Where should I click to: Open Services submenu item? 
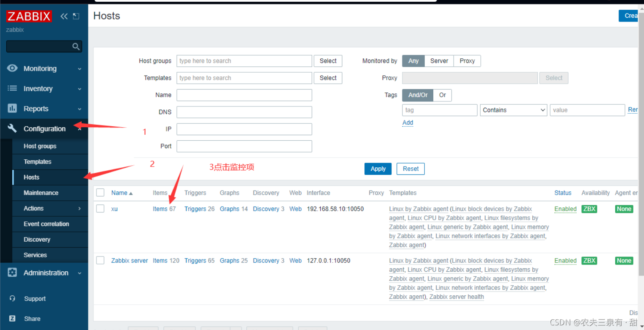(x=35, y=255)
